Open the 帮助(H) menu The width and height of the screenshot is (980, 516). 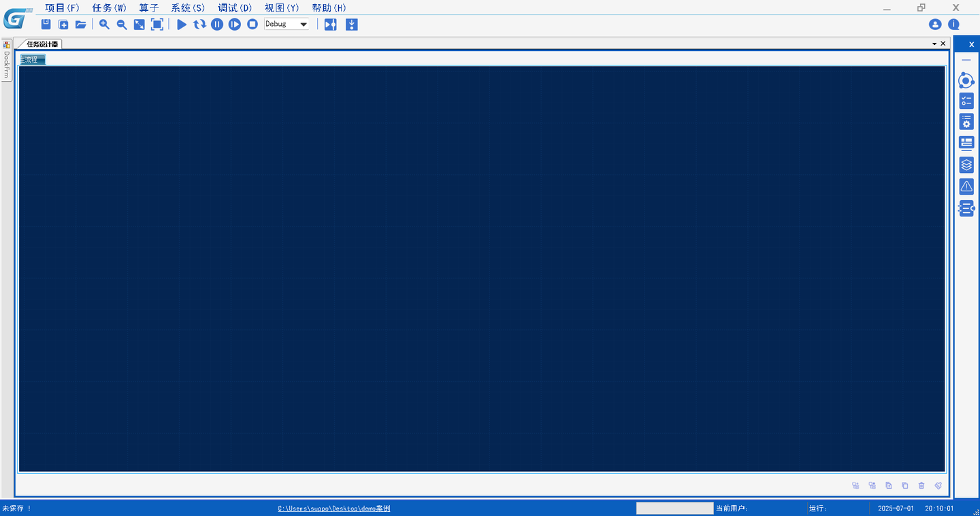click(x=329, y=8)
